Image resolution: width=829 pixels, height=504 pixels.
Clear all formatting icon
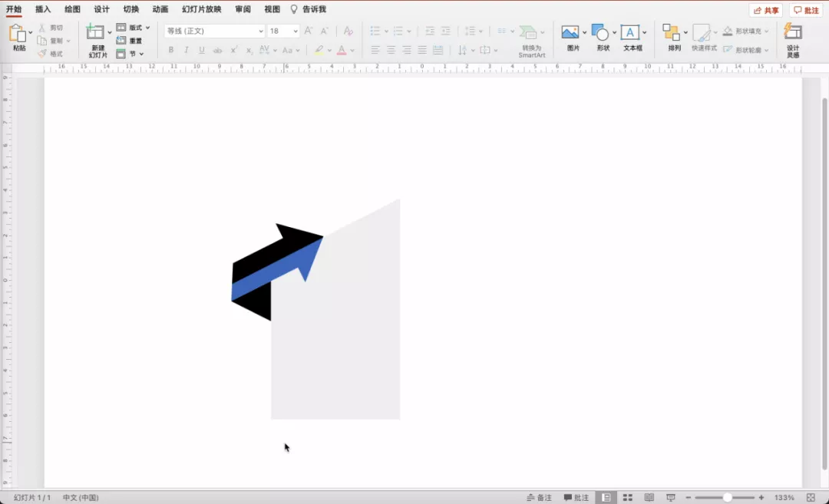click(x=348, y=31)
